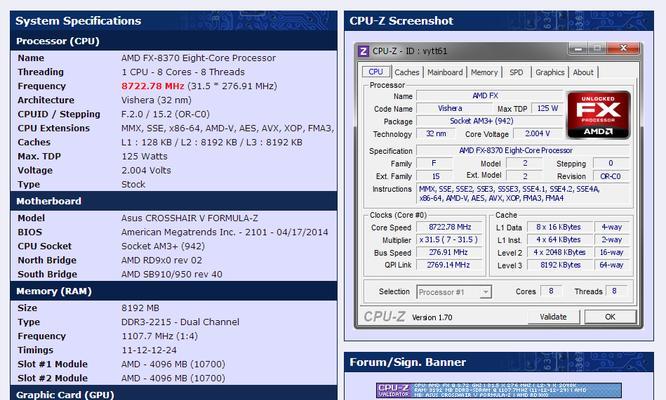Screen dimensions: 666x400
Task: Click the Multiplier field x 31.5
Action: (449, 240)
